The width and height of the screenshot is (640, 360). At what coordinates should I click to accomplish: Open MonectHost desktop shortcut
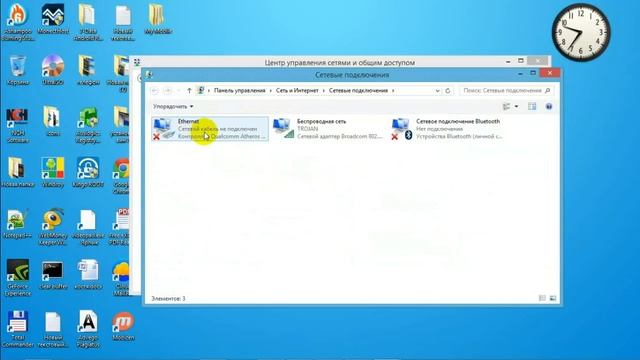pos(53,19)
